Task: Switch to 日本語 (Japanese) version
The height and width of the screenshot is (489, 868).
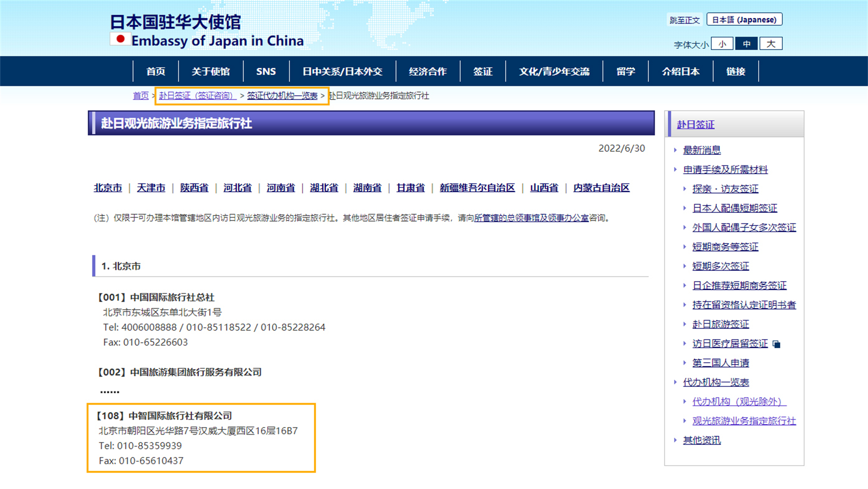Action: coord(744,20)
